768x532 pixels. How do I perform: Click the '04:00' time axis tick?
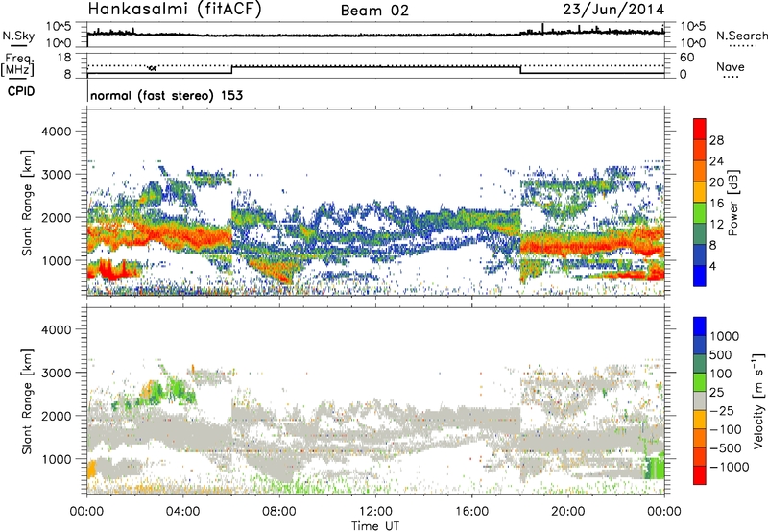coord(183,511)
